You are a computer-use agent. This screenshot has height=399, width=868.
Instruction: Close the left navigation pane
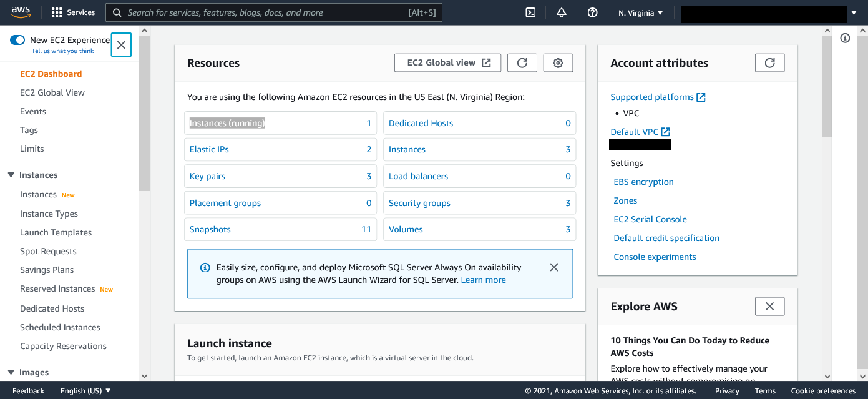coord(121,45)
